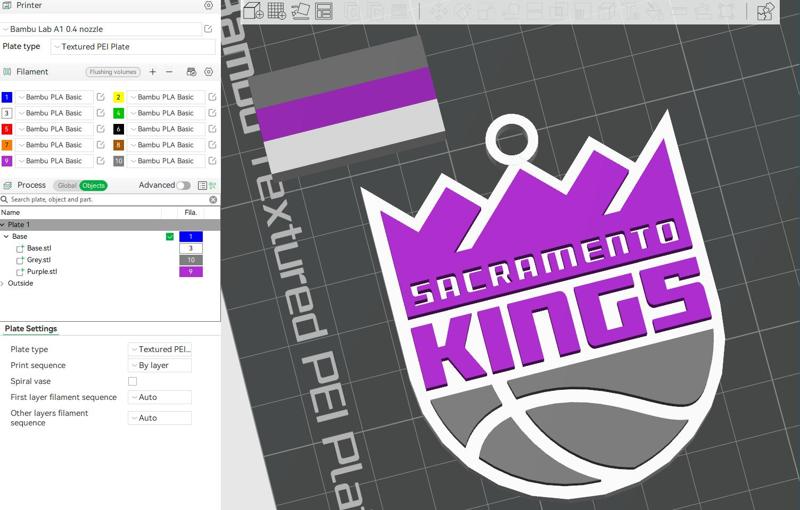
Task: Toggle printable checkbox for Base object
Action: click(170, 237)
